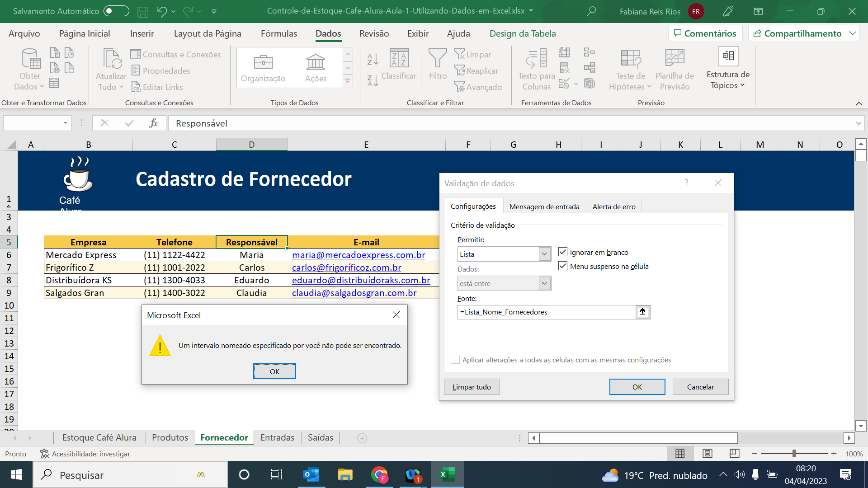Image resolution: width=868 pixels, height=488 pixels.
Task: Sort descending Z to A
Action: 373,81
